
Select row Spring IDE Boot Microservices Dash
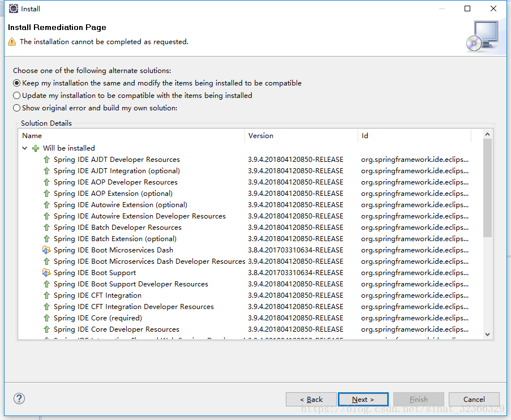coord(250,250)
